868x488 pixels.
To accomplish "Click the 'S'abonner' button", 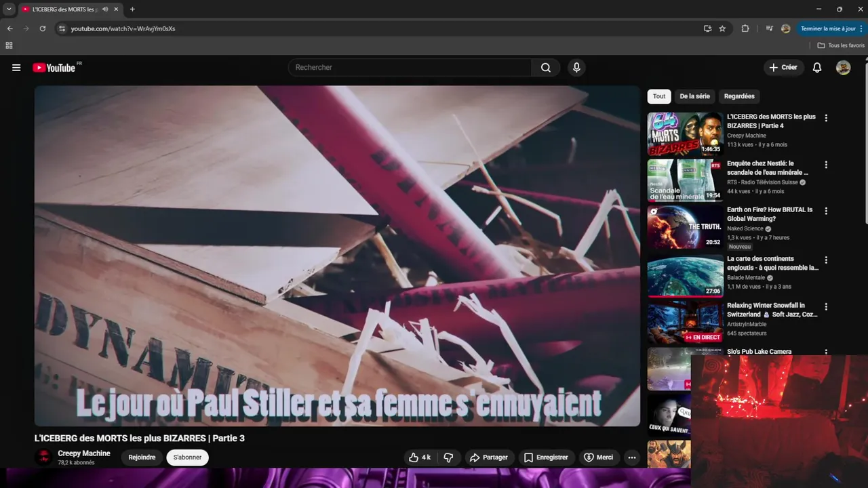I will tap(188, 457).
